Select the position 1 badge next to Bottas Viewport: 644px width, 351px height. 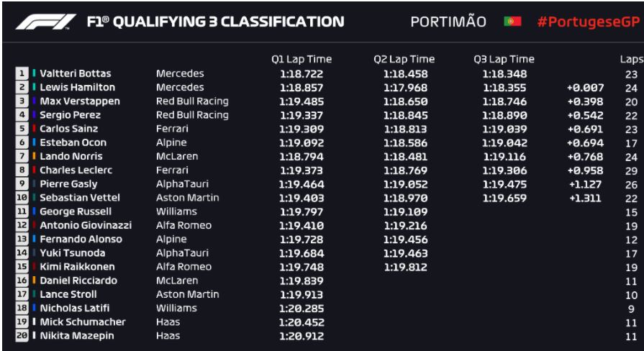(22, 73)
